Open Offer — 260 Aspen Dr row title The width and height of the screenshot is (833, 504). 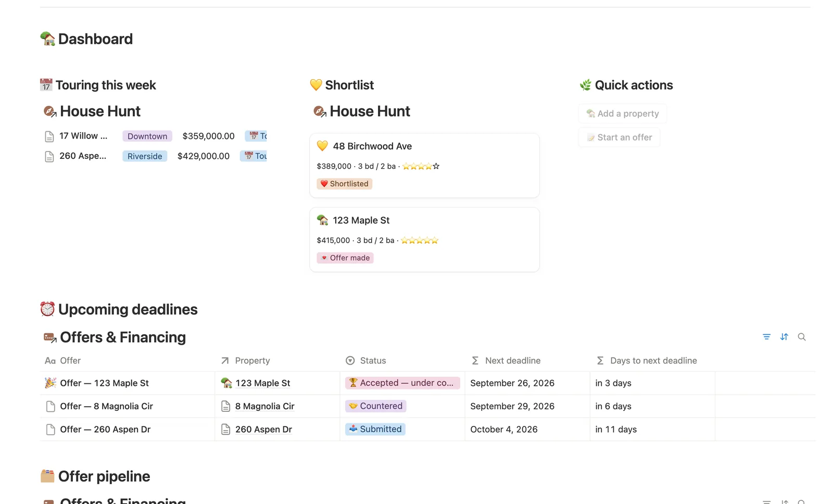click(x=105, y=430)
